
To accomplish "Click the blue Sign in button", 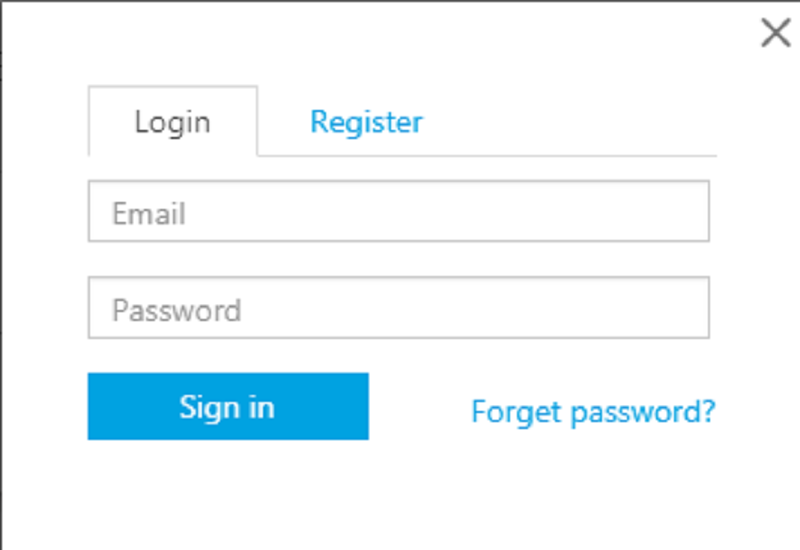I will pyautogui.click(x=228, y=406).
